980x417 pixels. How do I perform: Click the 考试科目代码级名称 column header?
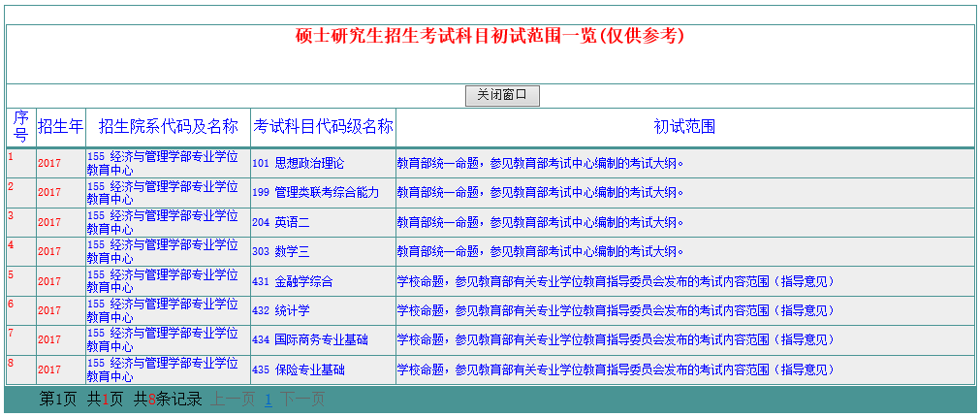[323, 126]
